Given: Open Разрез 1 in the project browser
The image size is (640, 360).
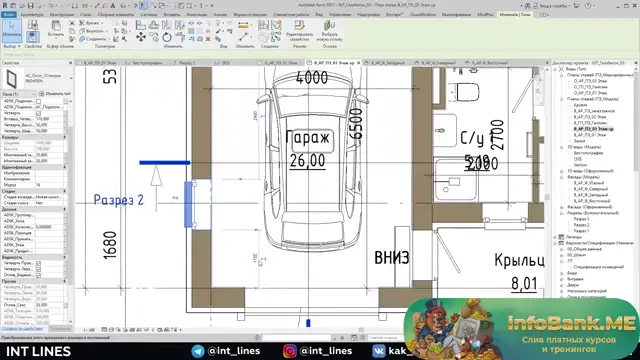Looking at the screenshot, I should click(x=581, y=231).
